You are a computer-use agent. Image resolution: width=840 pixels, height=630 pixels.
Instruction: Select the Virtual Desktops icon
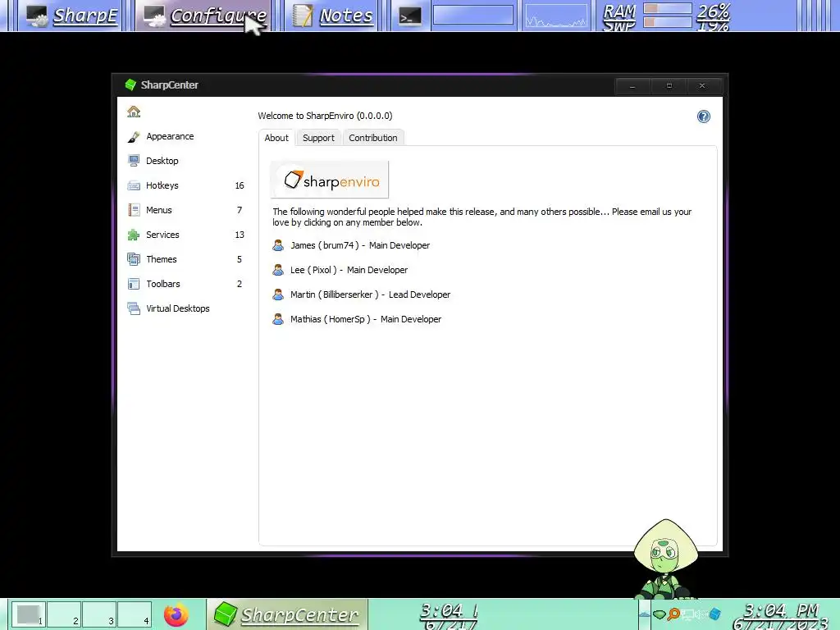(134, 308)
